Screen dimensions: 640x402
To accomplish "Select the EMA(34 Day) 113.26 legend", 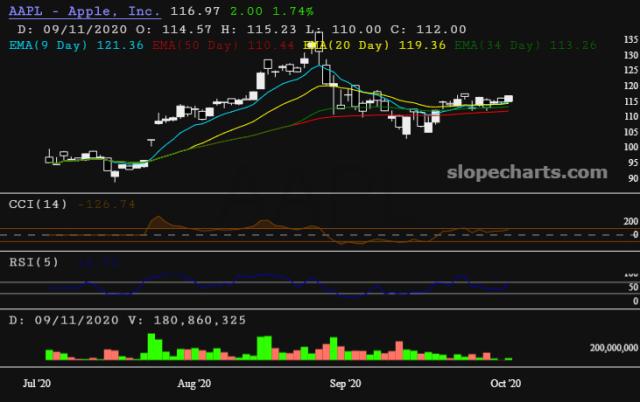I will [x=526, y=45].
